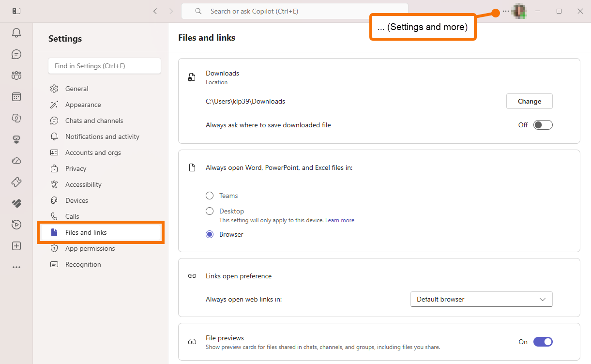The width and height of the screenshot is (591, 364).
Task: Click the profile avatar picture
Action: tap(519, 11)
